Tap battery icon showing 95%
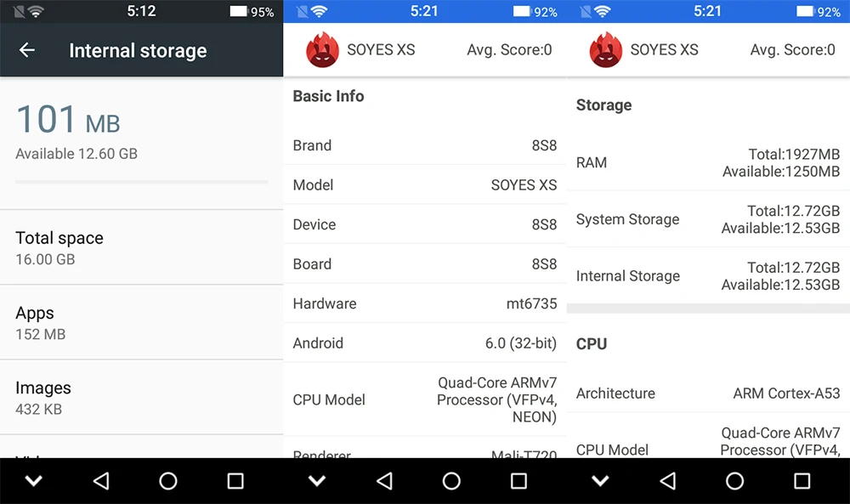The width and height of the screenshot is (850, 504). point(238,11)
